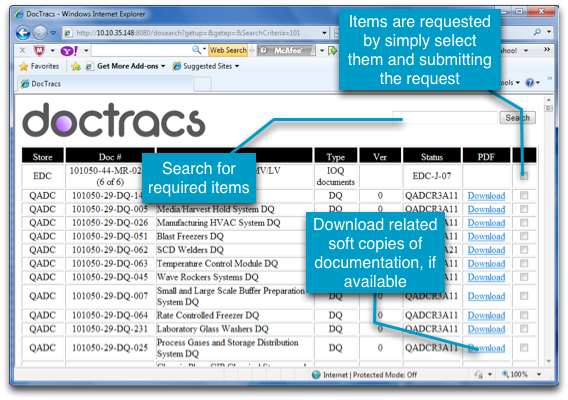
Task: Click the Suggested Sites IE icon
Action: pyautogui.click(x=177, y=66)
